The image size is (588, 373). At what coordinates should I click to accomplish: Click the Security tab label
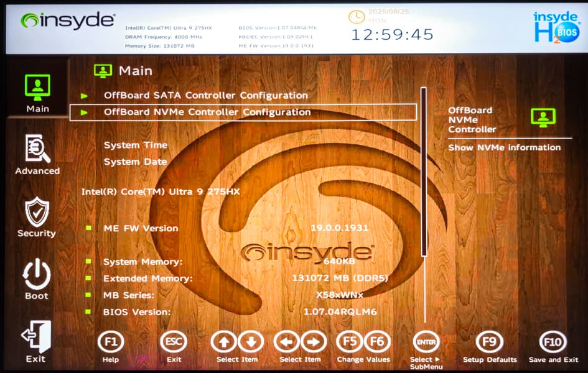click(x=36, y=233)
